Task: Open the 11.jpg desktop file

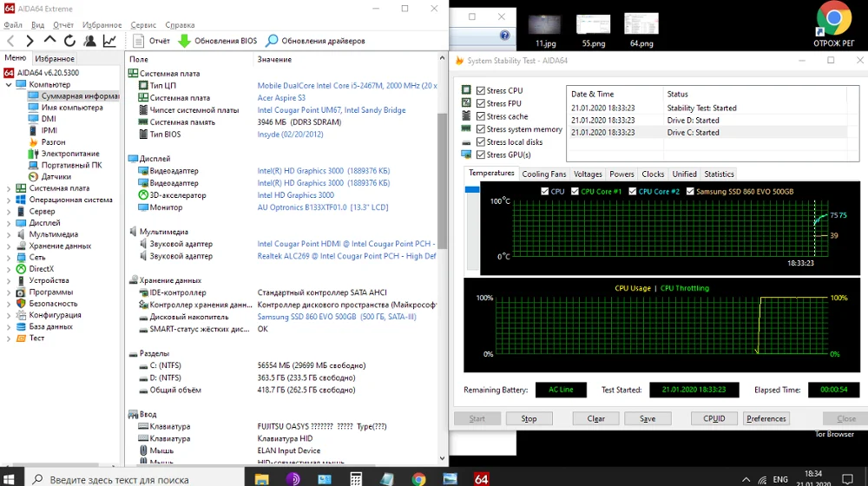Action: click(x=545, y=30)
